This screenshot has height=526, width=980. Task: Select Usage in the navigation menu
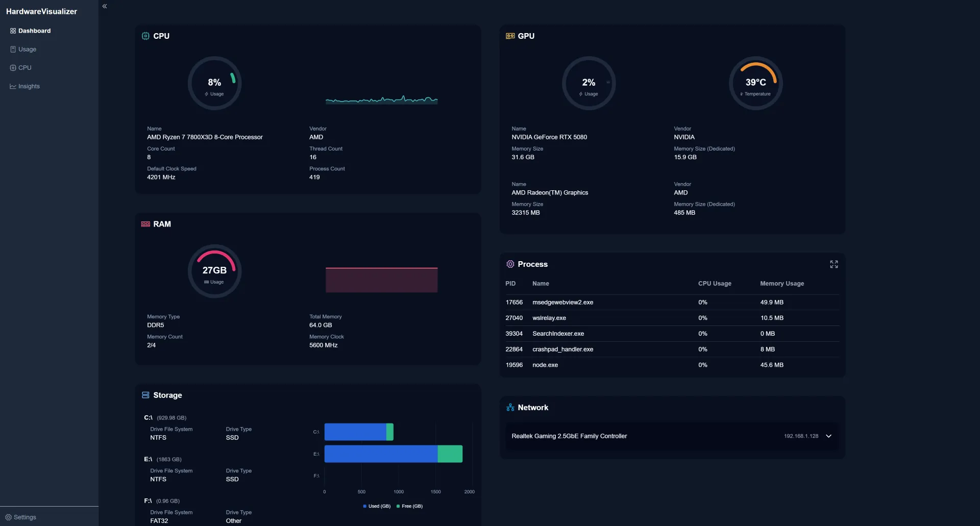coord(27,49)
